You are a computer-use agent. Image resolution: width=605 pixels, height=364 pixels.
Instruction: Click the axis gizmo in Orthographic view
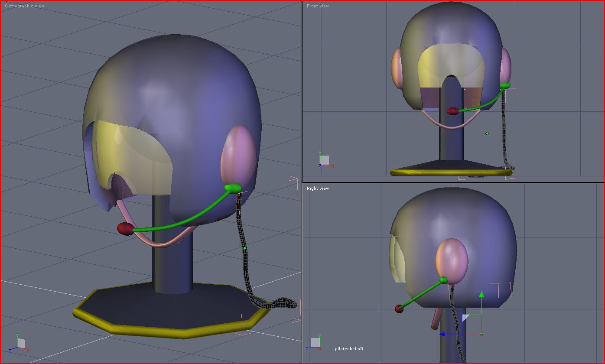19,343
